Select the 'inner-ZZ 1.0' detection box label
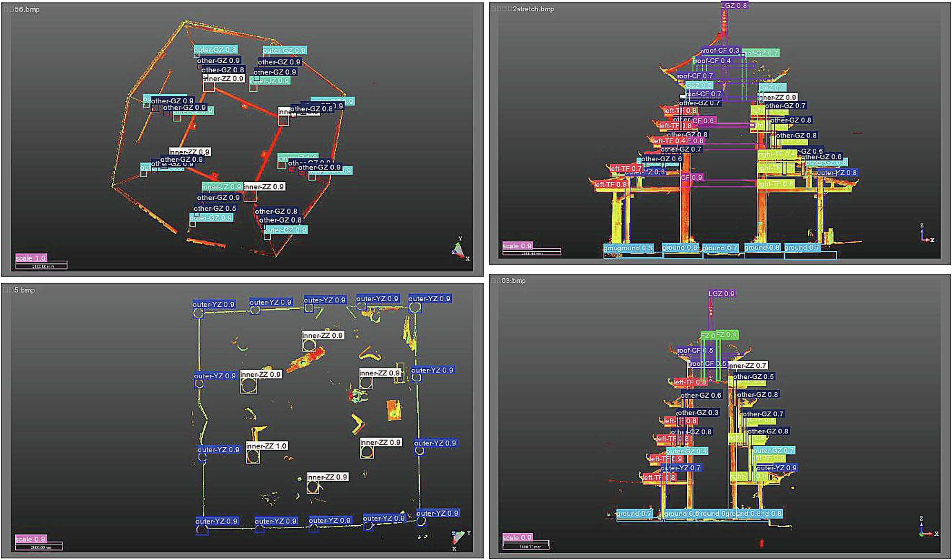The height and width of the screenshot is (560, 952). (267, 446)
